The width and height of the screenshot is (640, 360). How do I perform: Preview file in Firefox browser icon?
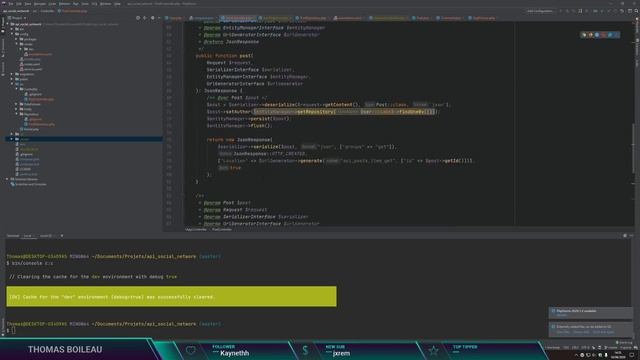(591, 35)
